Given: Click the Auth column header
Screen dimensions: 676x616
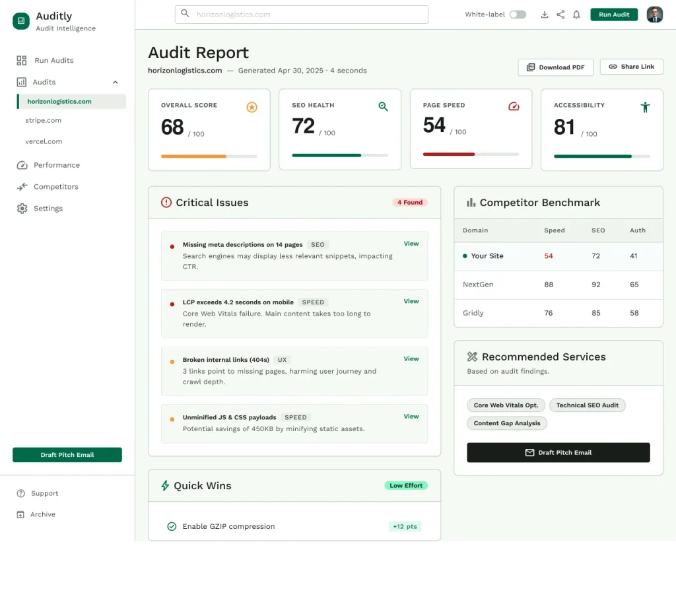Looking at the screenshot, I should click(637, 230).
